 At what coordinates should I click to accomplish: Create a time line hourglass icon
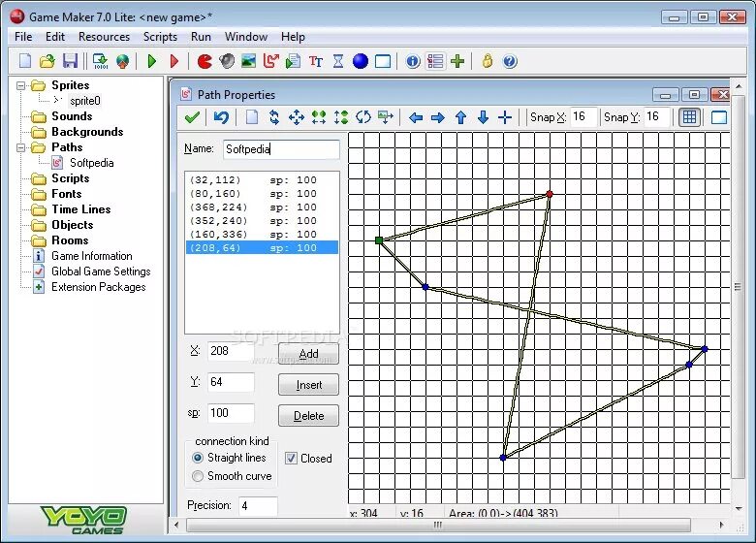[x=338, y=61]
